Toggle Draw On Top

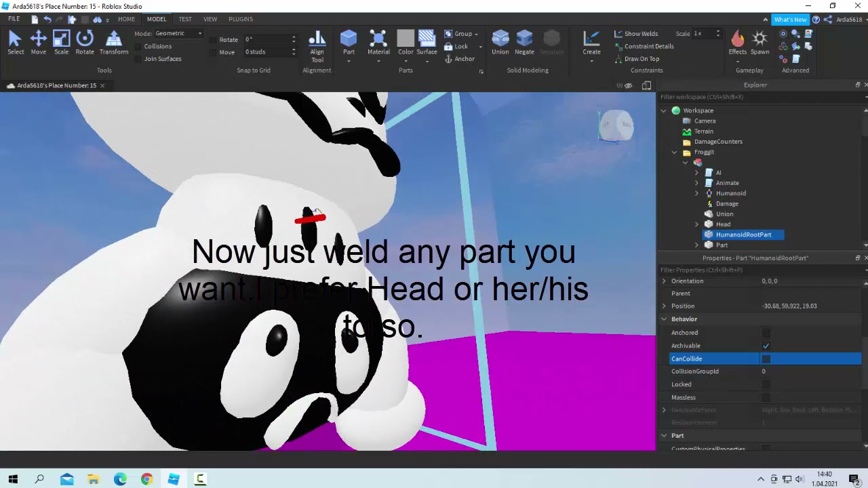(637, 59)
